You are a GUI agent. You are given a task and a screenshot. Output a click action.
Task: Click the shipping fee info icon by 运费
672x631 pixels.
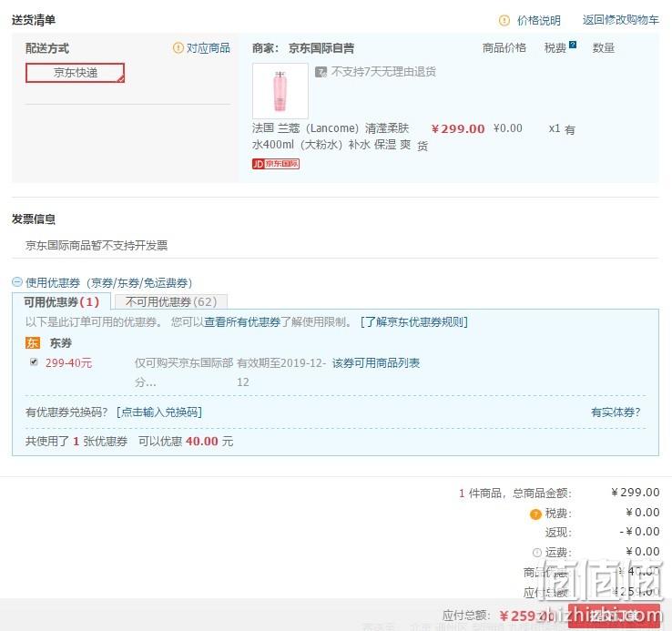[x=537, y=553]
